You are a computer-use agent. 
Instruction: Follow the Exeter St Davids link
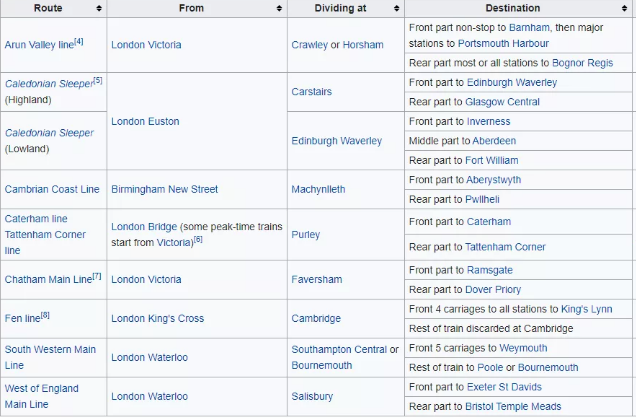[x=504, y=387]
